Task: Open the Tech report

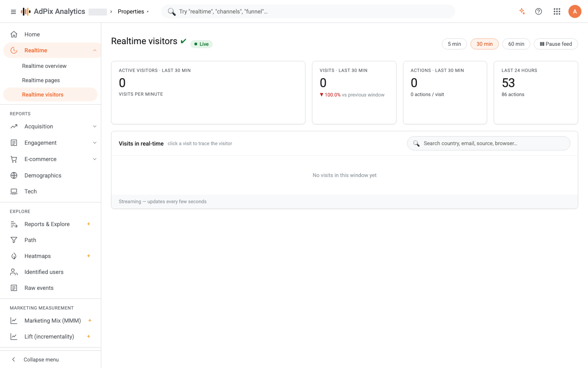Action: coord(51,191)
